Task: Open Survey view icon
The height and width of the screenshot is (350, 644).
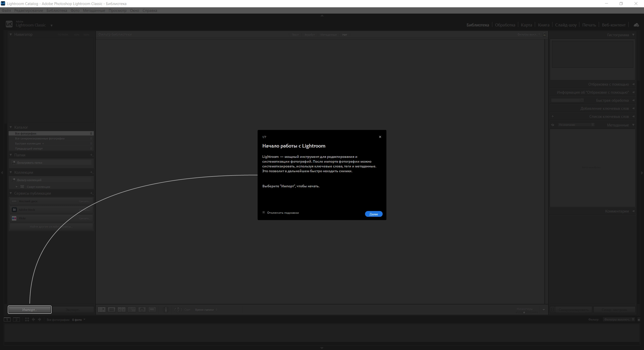Action: point(132,309)
